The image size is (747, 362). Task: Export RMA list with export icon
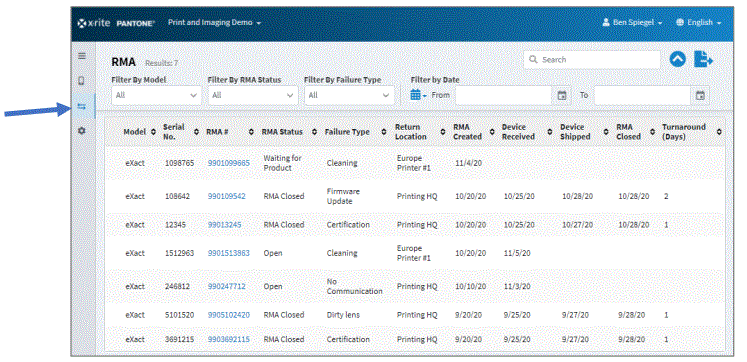point(703,60)
